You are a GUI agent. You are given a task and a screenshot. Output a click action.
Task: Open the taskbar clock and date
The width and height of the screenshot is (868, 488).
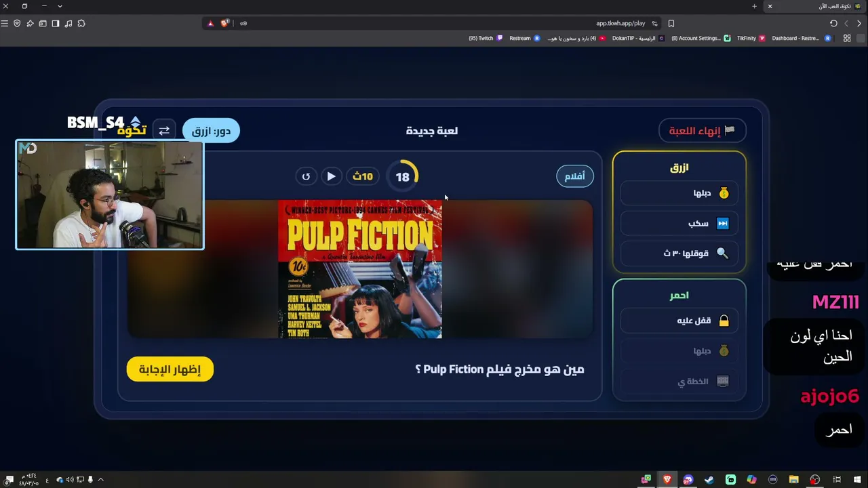point(29,479)
